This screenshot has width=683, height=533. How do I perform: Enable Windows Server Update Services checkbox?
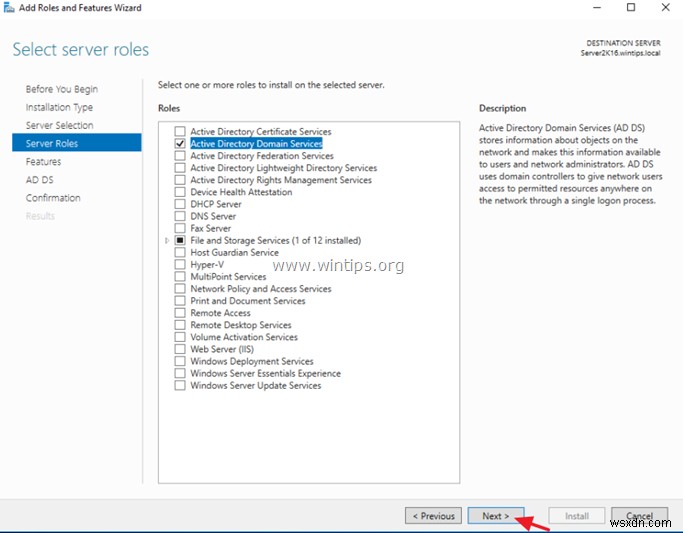(x=180, y=385)
